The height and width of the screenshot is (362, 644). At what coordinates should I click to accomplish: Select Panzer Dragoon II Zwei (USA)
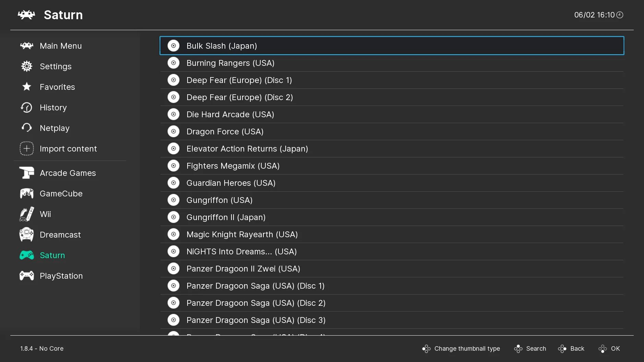pyautogui.click(x=392, y=268)
